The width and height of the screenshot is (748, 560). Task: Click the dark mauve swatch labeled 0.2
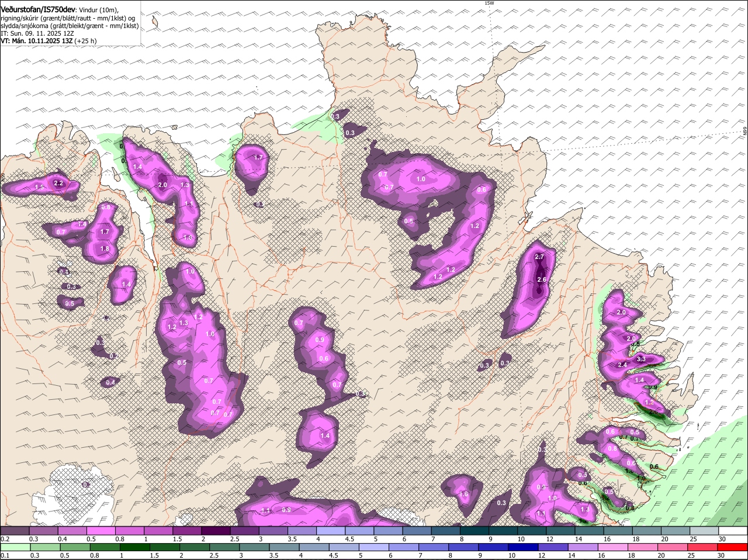(x=15, y=530)
